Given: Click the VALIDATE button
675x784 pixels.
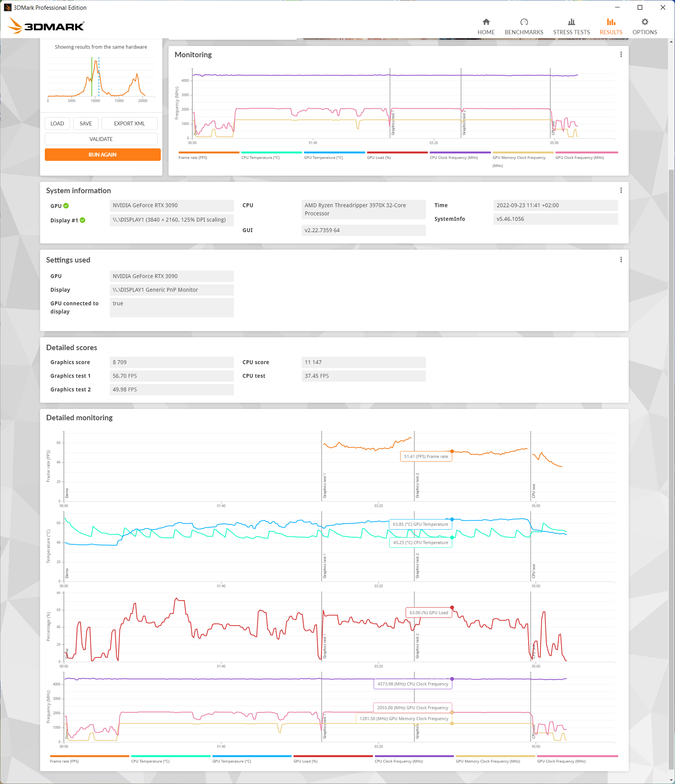Looking at the screenshot, I should tap(101, 139).
